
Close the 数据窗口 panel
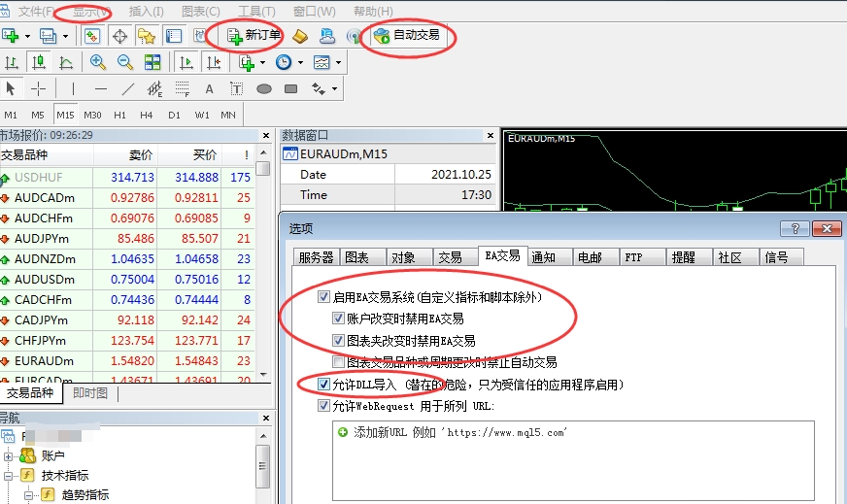coord(491,136)
